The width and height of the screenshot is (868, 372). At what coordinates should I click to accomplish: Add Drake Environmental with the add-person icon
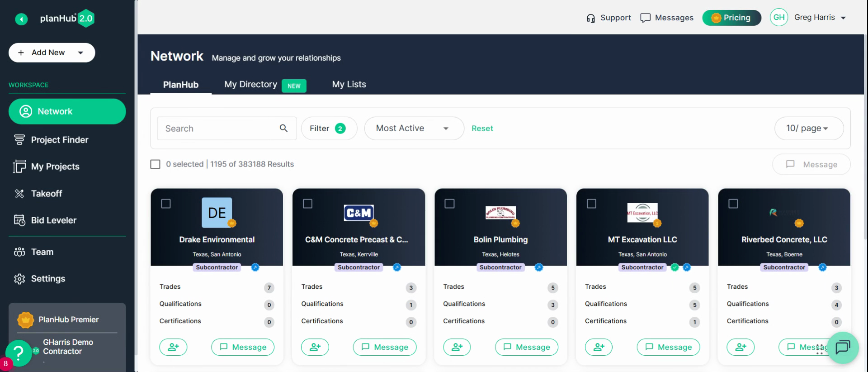[x=173, y=347]
